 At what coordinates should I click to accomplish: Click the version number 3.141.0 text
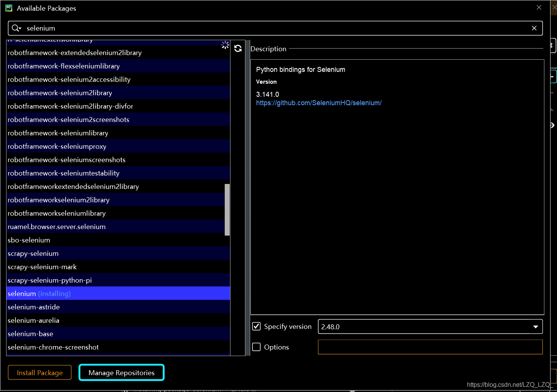coord(268,94)
